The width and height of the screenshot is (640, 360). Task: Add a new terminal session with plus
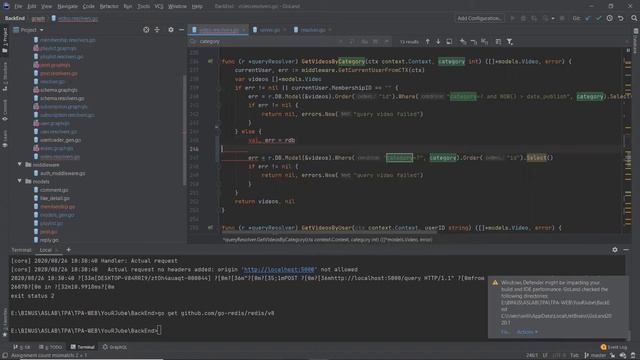(x=68, y=250)
